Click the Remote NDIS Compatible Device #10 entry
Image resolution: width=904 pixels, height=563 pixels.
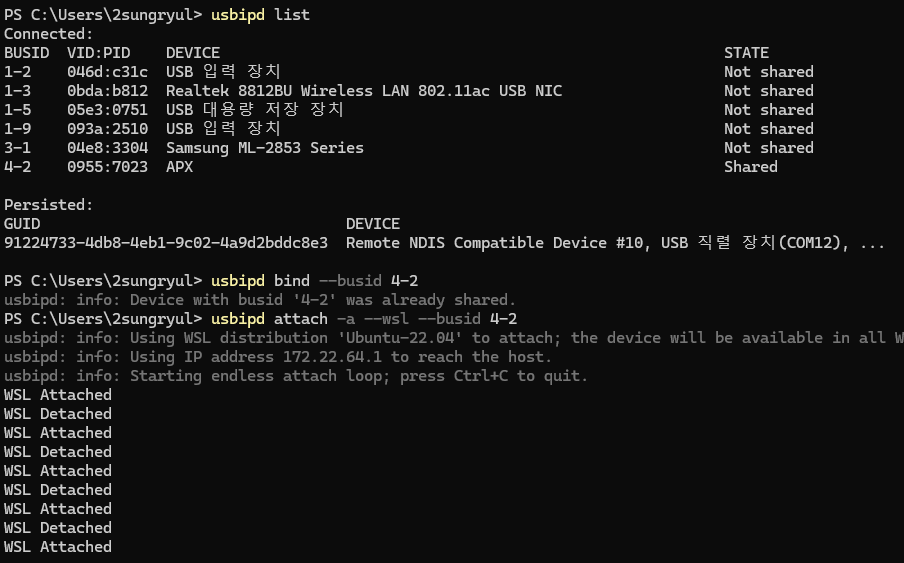[498, 243]
